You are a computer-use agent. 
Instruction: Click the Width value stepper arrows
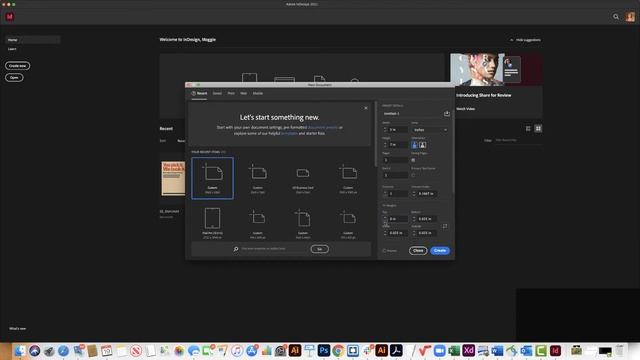(x=385, y=130)
